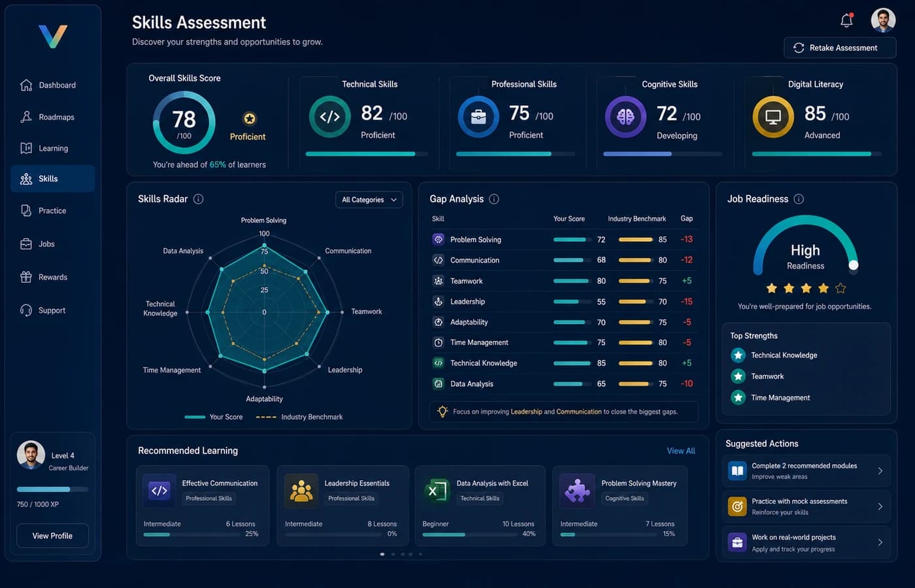Click the Cognitive Skills brain icon
The image size is (915, 588).
coord(625,117)
